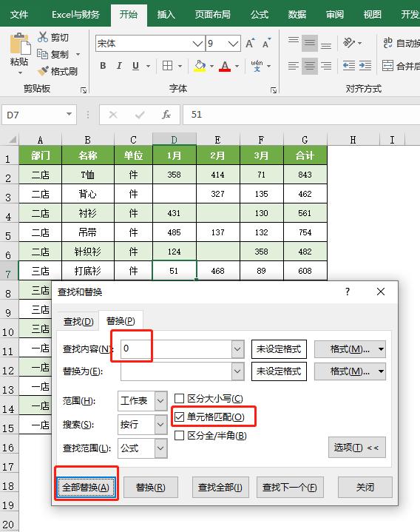Viewport: 420px width, 532px height.
Task: Click the 关闭 Close button
Action: [x=365, y=487]
